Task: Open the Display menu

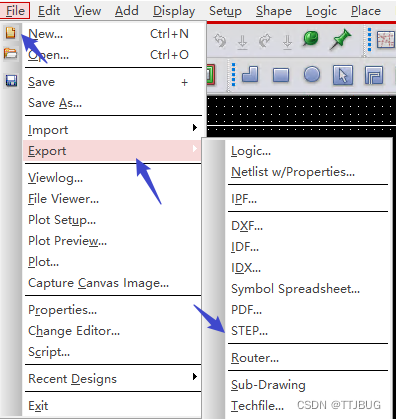Action: 174,11
